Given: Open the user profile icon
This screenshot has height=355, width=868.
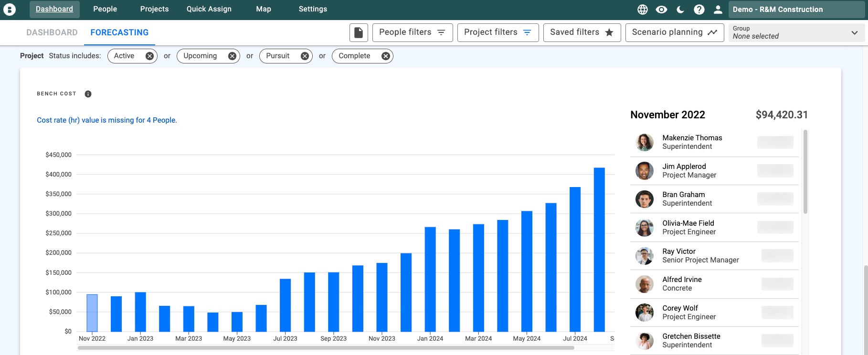Looking at the screenshot, I should click(x=718, y=10).
